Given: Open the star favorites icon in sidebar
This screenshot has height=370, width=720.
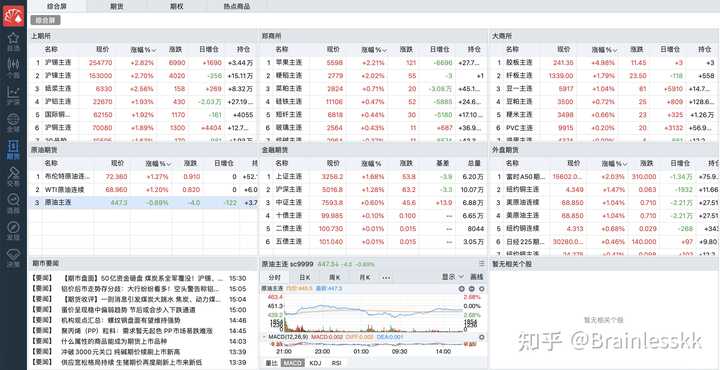Looking at the screenshot, I should pos(13,40).
